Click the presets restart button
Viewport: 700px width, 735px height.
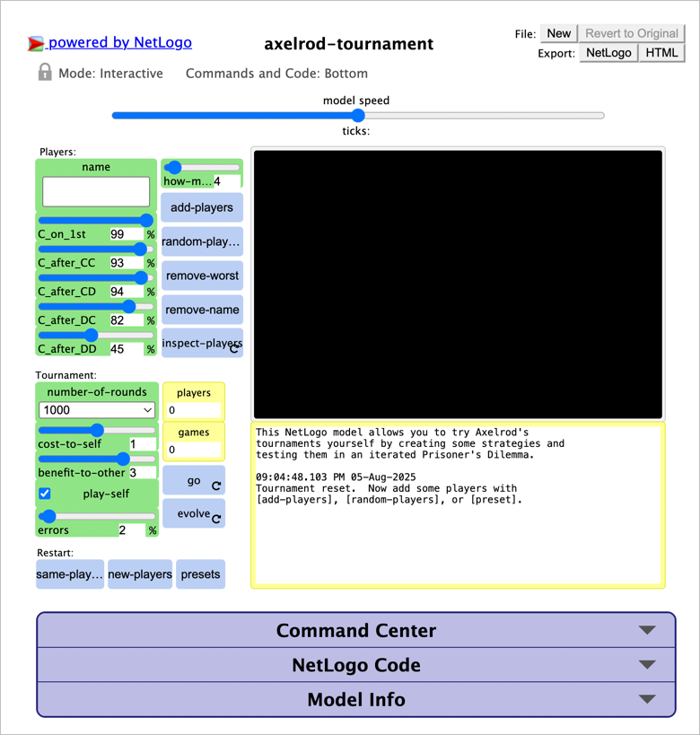200,574
